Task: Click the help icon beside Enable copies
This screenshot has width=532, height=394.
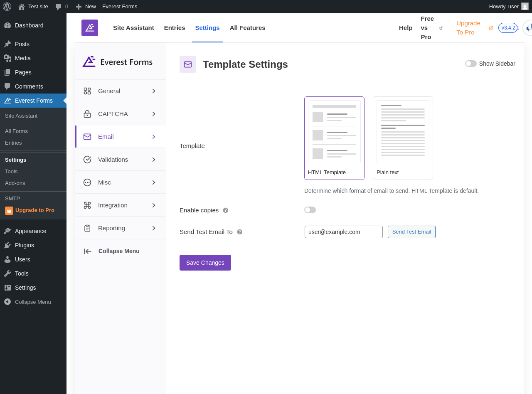Action: [x=226, y=210]
